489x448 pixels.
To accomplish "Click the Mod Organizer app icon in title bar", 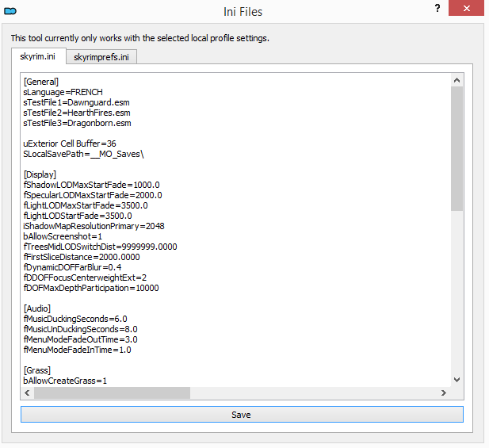I will [x=10, y=11].
